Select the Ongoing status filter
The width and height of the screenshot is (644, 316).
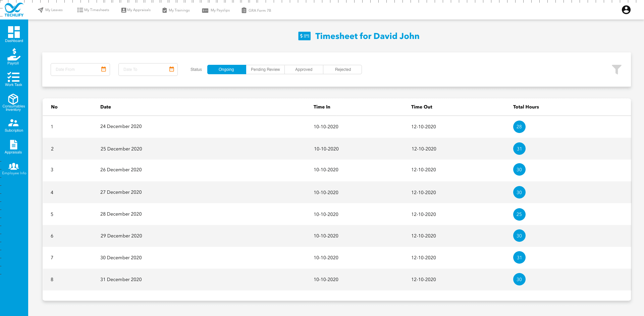(226, 70)
